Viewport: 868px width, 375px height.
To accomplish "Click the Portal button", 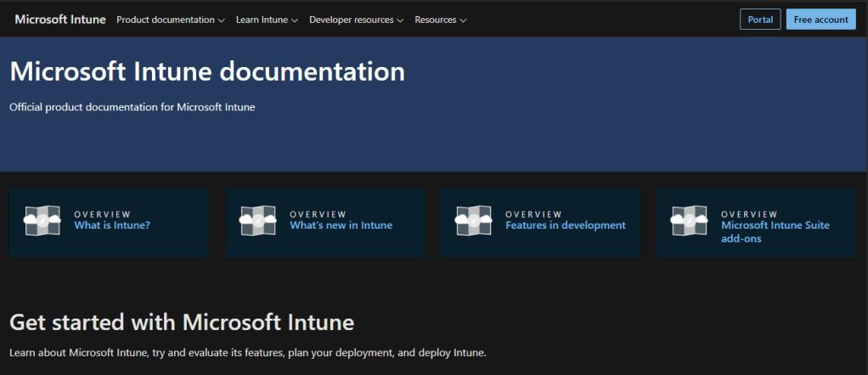I will [x=759, y=20].
